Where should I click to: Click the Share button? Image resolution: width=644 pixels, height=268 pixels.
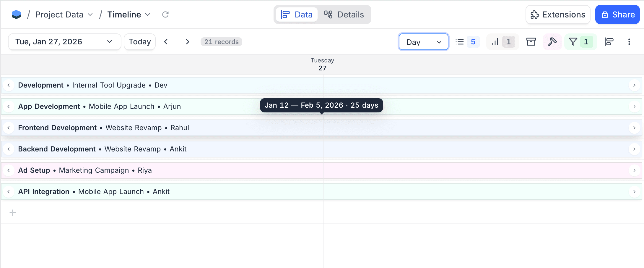pos(617,14)
